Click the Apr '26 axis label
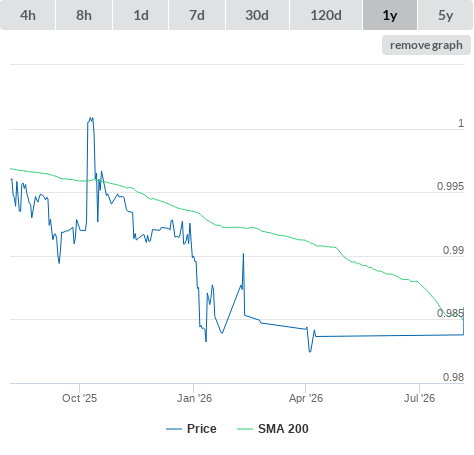Viewport: 474px width, 455px height. coord(306,398)
